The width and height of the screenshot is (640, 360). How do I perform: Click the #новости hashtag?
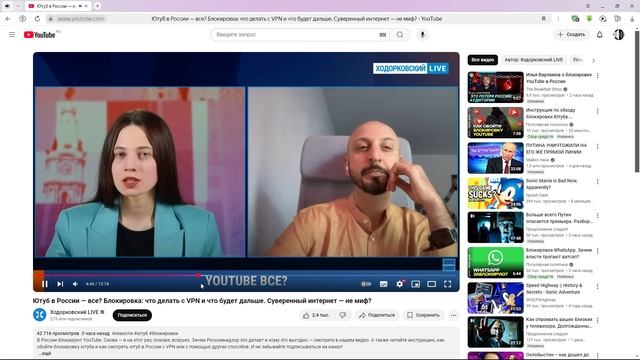coord(122,333)
